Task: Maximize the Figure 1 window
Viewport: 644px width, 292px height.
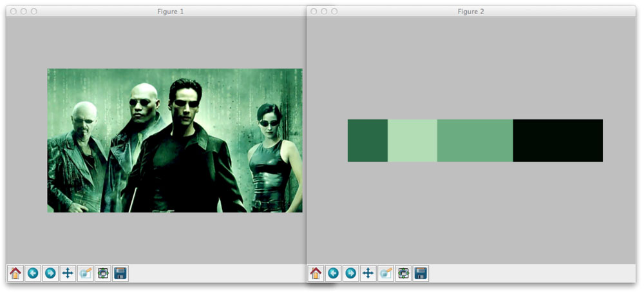Action: tap(33, 12)
